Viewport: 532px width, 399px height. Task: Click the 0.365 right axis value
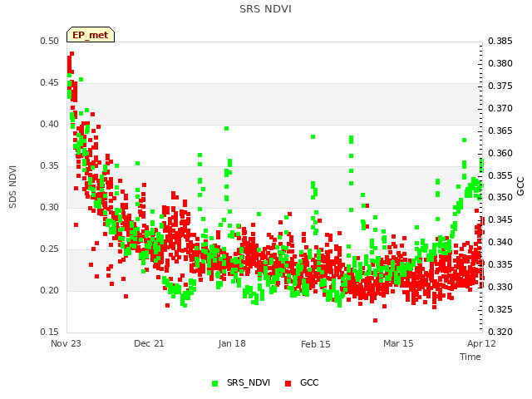click(500, 131)
